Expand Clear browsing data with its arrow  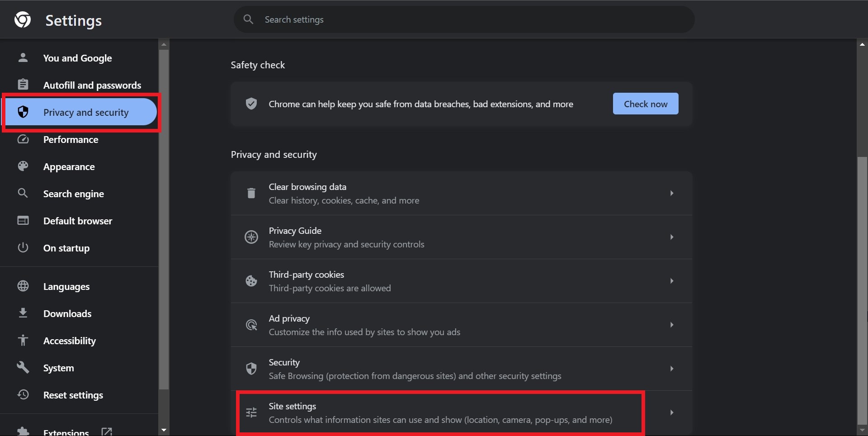tap(672, 193)
